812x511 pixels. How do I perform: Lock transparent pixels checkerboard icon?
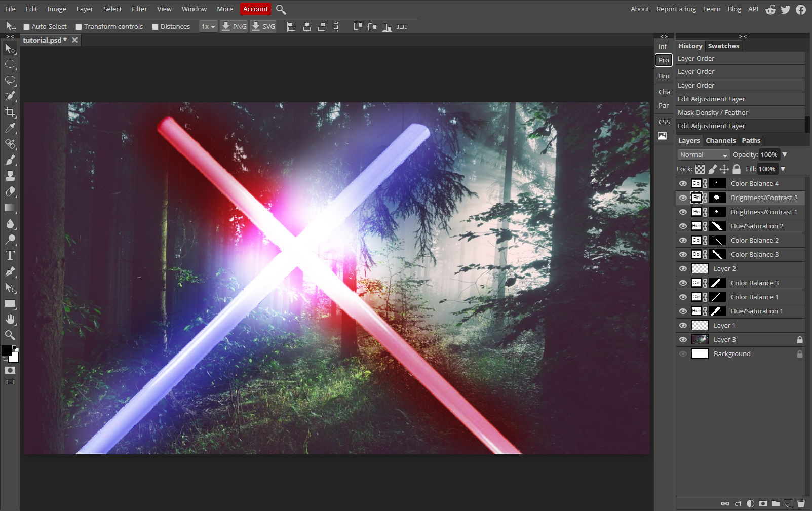700,169
